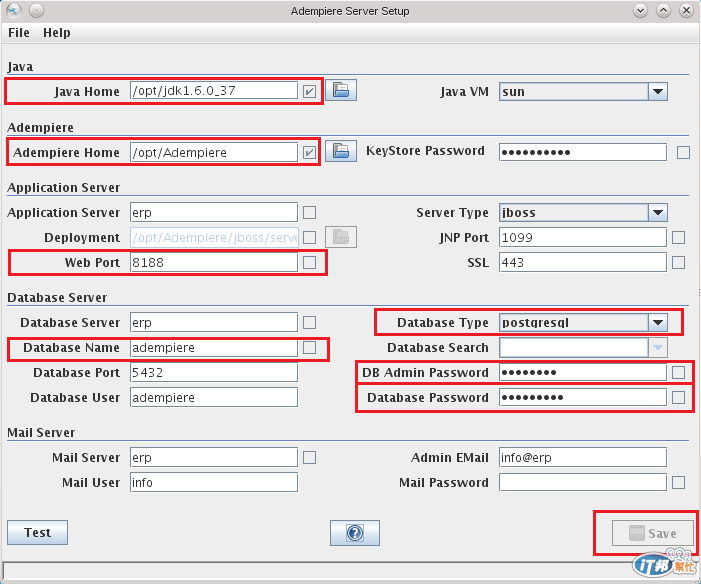
Task: Toggle the KeyStore Password checkbox
Action: (683, 152)
